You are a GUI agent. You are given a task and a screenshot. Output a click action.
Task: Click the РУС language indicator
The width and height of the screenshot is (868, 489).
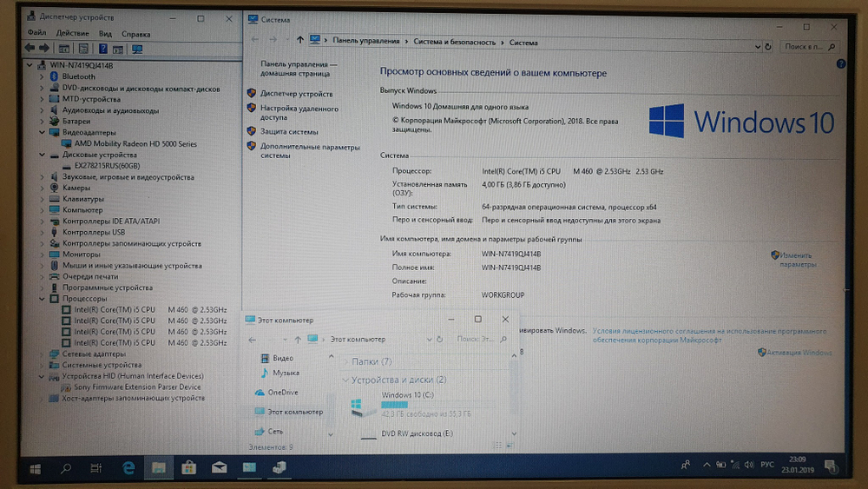click(767, 465)
